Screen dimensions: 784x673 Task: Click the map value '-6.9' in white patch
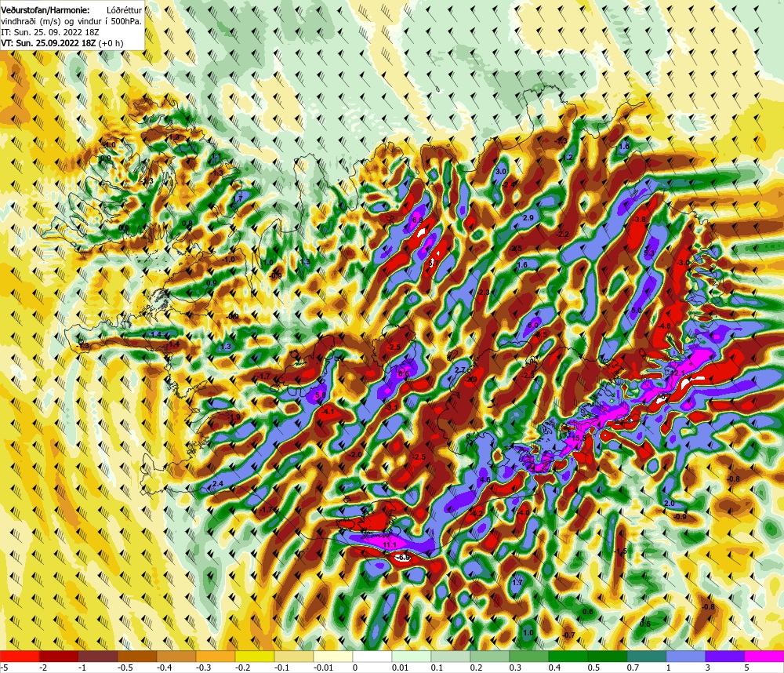pyautogui.click(x=402, y=558)
